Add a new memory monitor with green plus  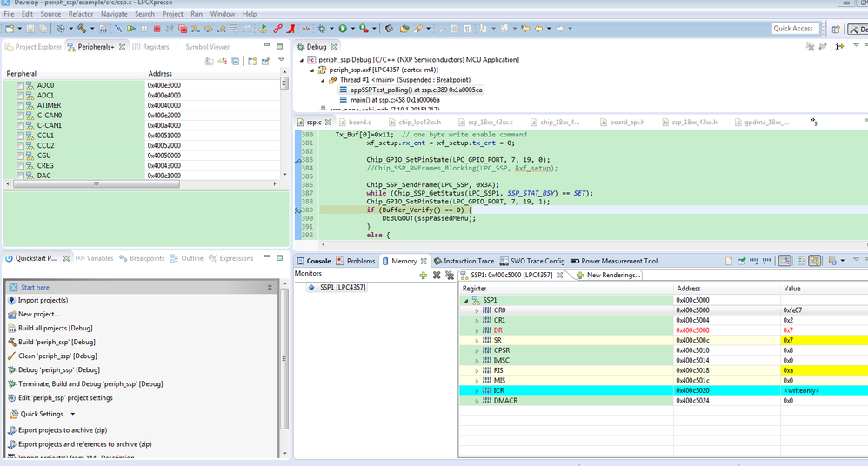423,275
